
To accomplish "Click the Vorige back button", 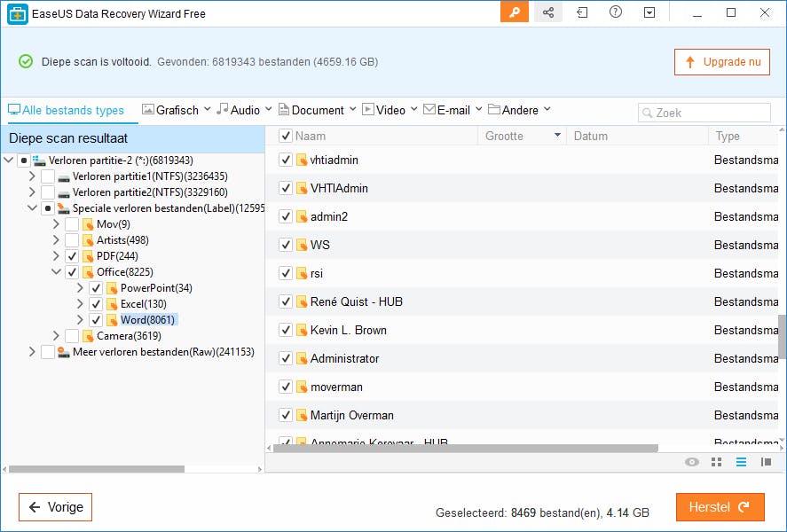I will click(55, 507).
